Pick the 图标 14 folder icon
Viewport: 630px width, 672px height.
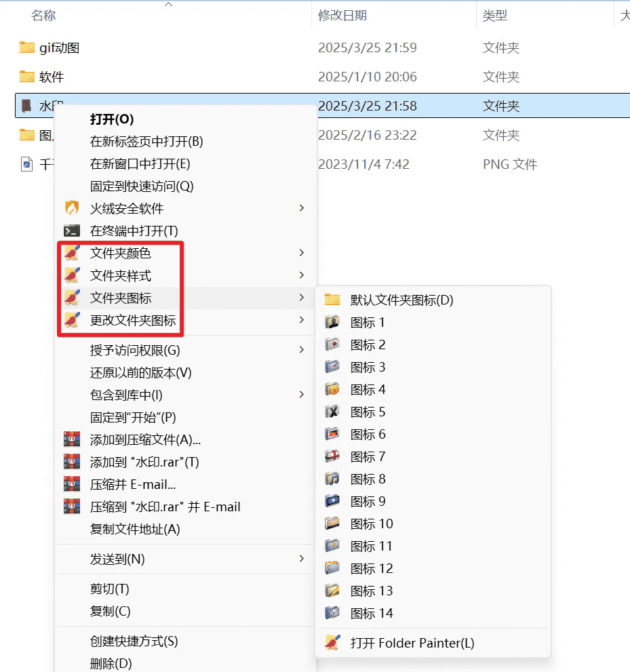tap(371, 613)
